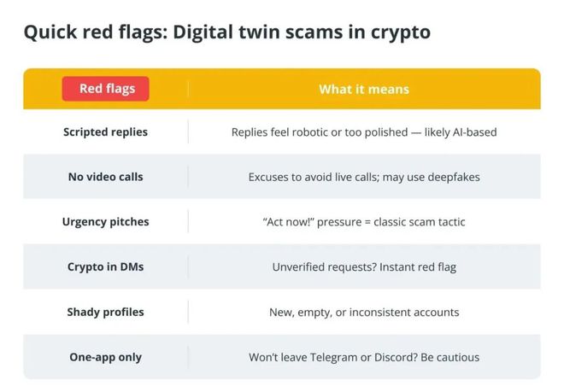Click the 'Replies feel robotic or too polished' text
This screenshot has height=392, width=564.
point(320,132)
